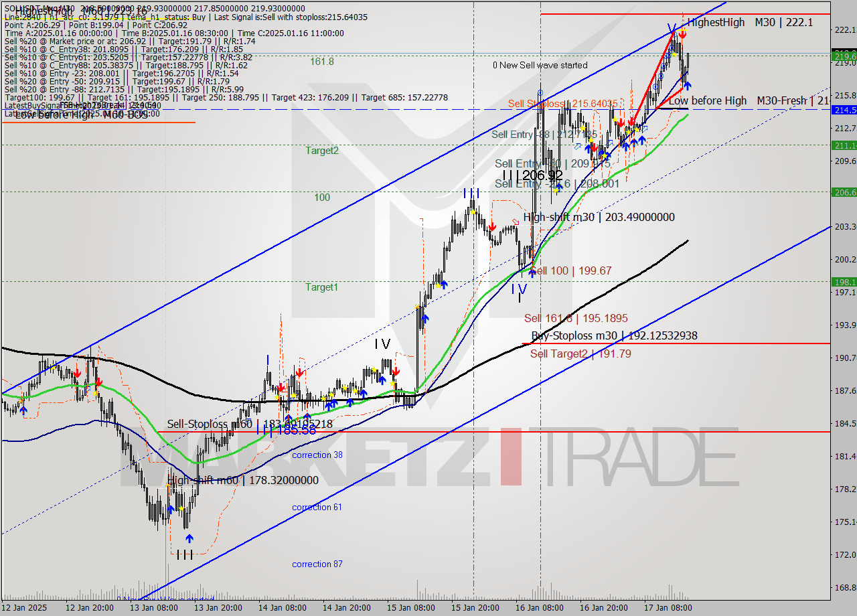Select 'Sell Entry -88 | 212.7135' label
The width and height of the screenshot is (857, 616).
(544, 135)
